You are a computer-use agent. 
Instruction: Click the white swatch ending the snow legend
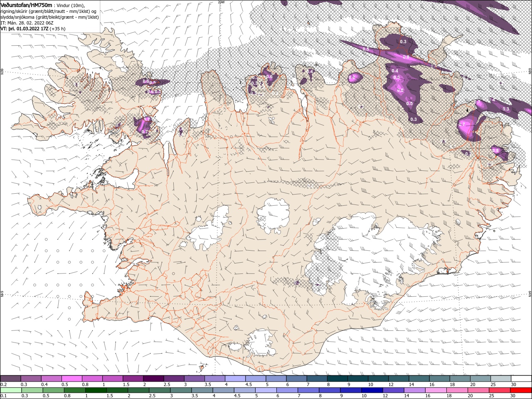pyautogui.click(x=521, y=379)
